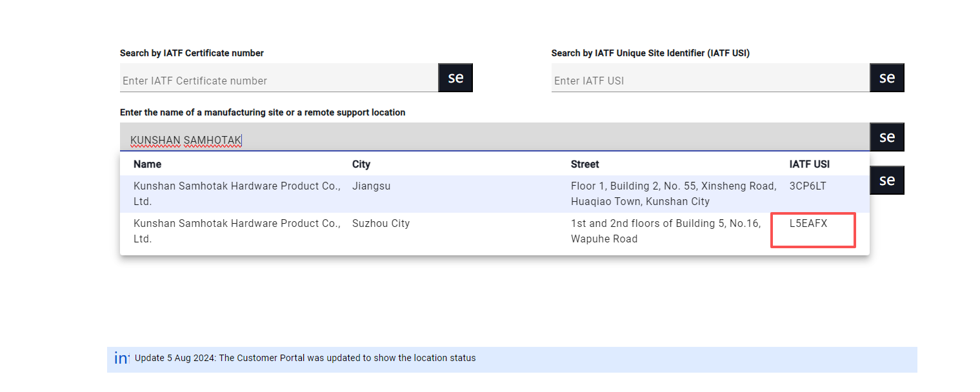Click the info icon in the update notice
The width and height of the screenshot is (980, 392).
[121, 358]
